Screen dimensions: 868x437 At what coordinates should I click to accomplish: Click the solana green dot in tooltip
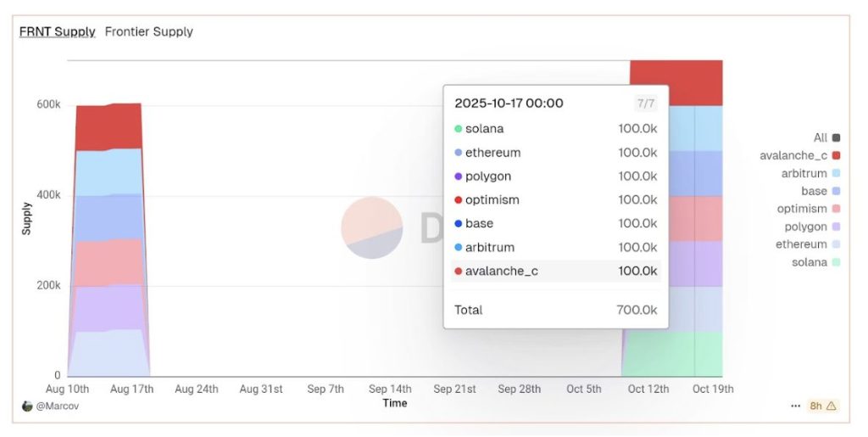point(459,129)
